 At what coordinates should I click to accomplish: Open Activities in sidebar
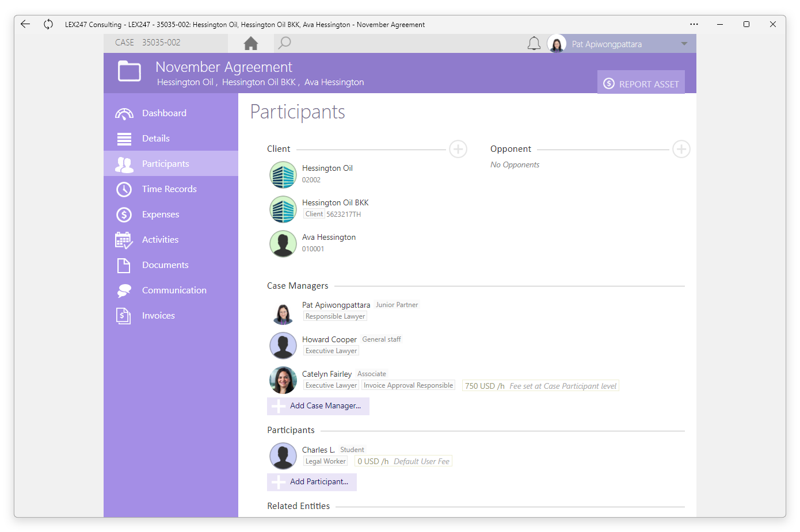pyautogui.click(x=171, y=240)
